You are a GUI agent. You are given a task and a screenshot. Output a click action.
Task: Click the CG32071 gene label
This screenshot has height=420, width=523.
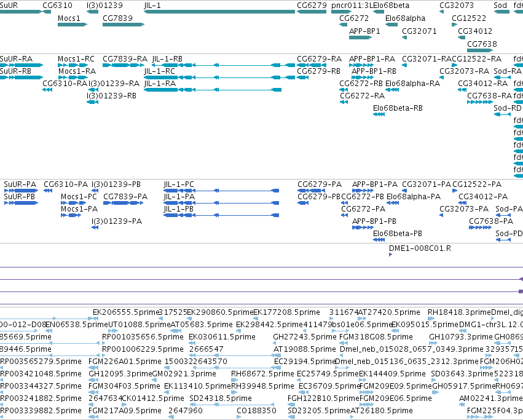tap(419, 31)
